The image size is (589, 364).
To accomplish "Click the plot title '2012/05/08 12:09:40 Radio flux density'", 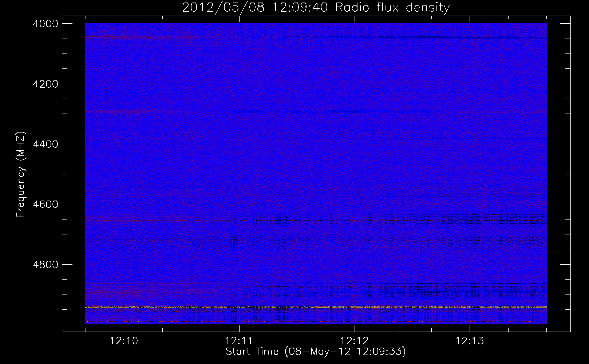I will [316, 8].
